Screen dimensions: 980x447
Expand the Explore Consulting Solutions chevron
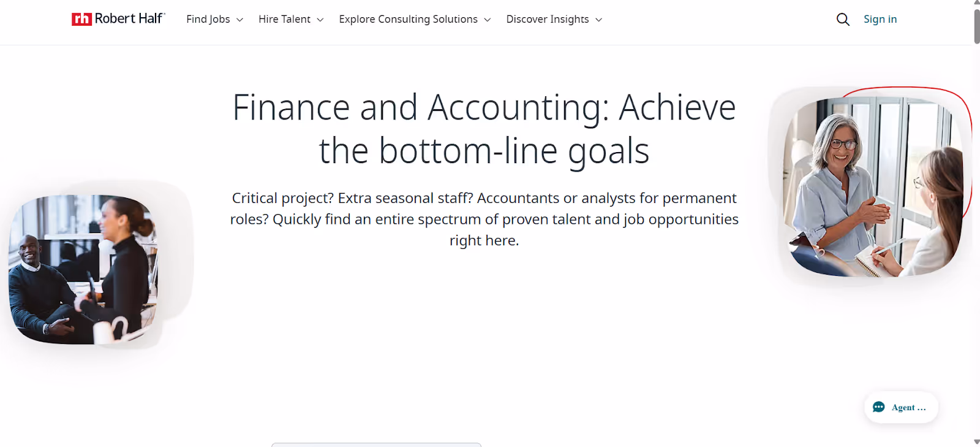[487, 20]
